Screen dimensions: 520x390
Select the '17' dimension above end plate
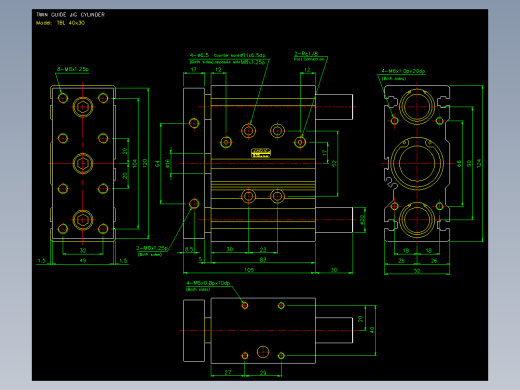tap(194, 70)
